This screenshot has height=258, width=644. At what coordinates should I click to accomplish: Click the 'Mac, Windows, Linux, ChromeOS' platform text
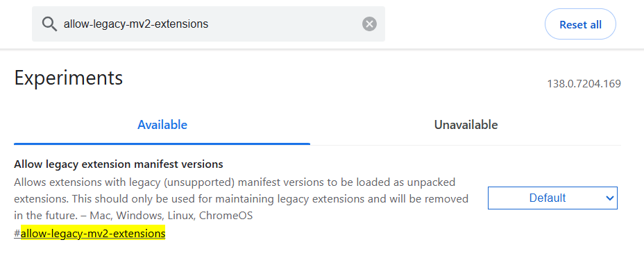click(x=171, y=216)
